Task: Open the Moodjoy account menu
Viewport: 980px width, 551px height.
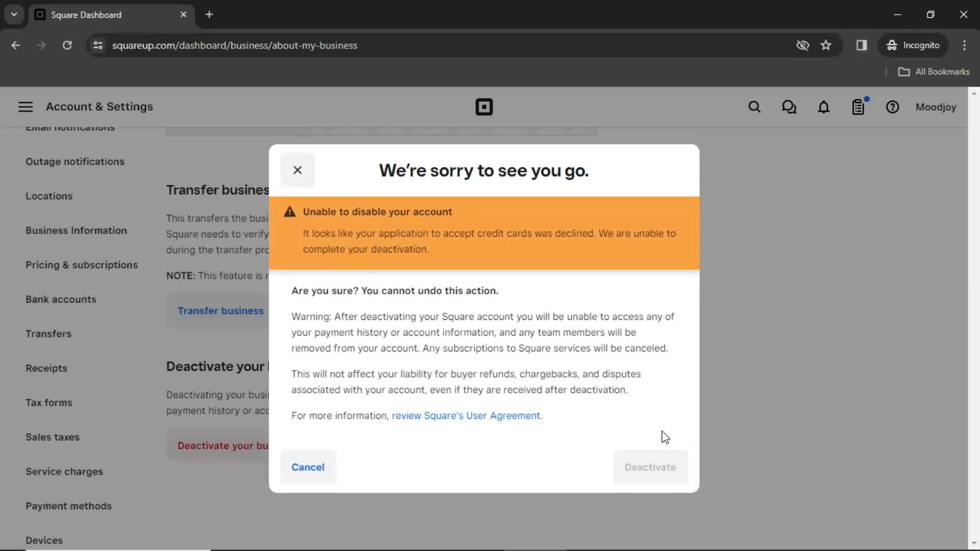Action: (x=936, y=107)
